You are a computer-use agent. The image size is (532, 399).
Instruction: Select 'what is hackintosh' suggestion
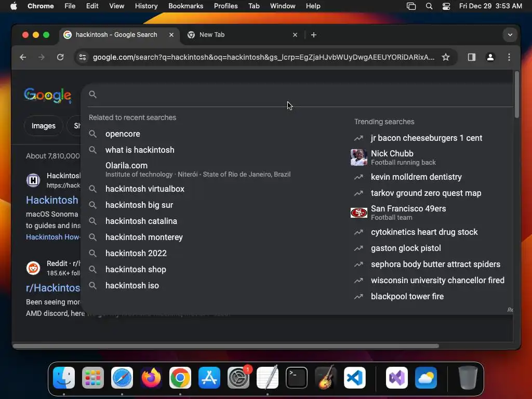point(140,150)
